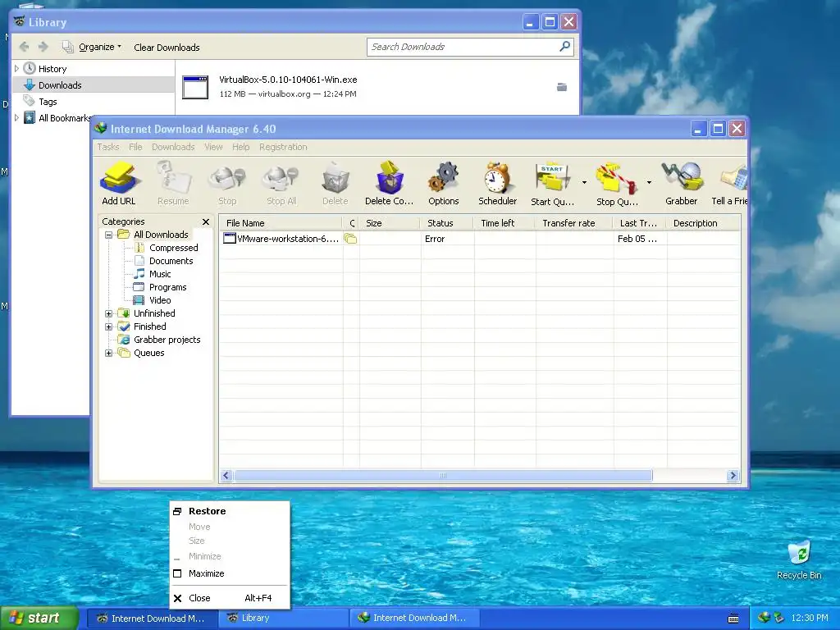Click the Delete toolbar icon
This screenshot has width=840, height=630.
(336, 184)
